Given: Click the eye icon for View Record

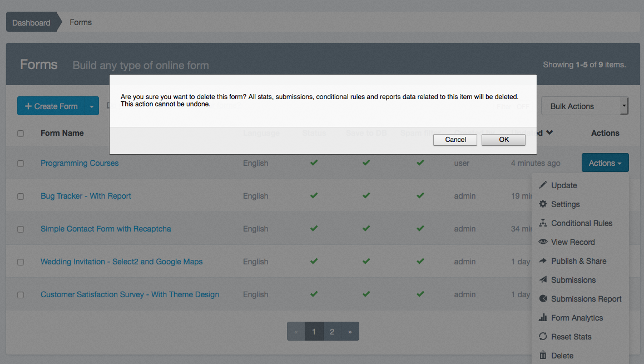Looking at the screenshot, I should click(x=543, y=242).
